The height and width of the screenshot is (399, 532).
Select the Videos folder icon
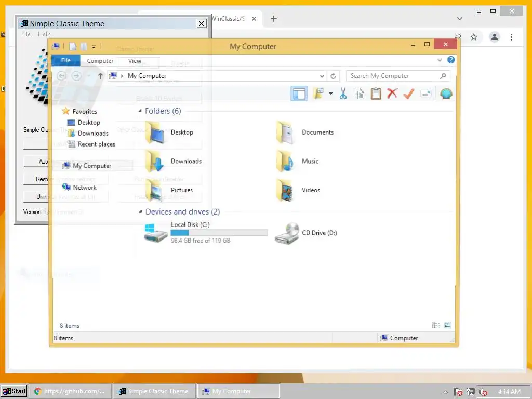tap(286, 190)
